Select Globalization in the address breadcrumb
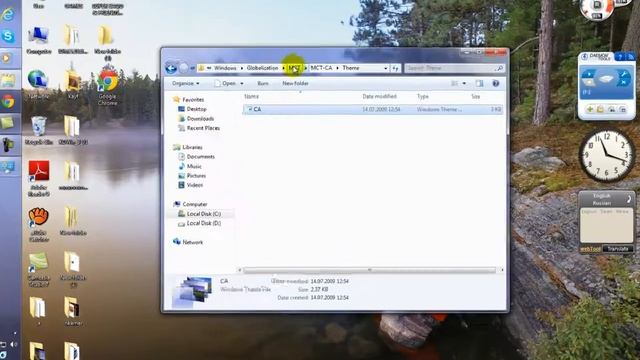This screenshot has width=640, height=360. click(x=262, y=68)
